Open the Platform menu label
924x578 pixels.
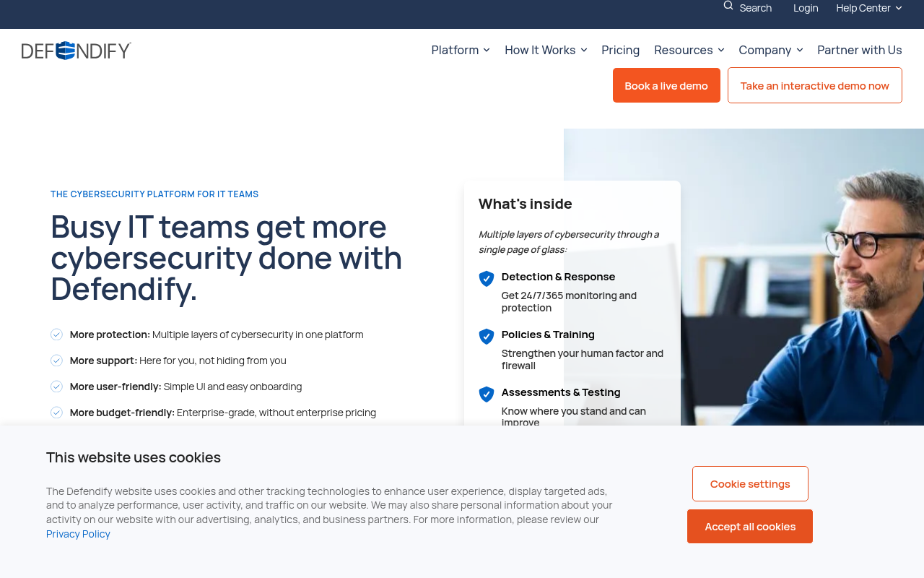455,50
